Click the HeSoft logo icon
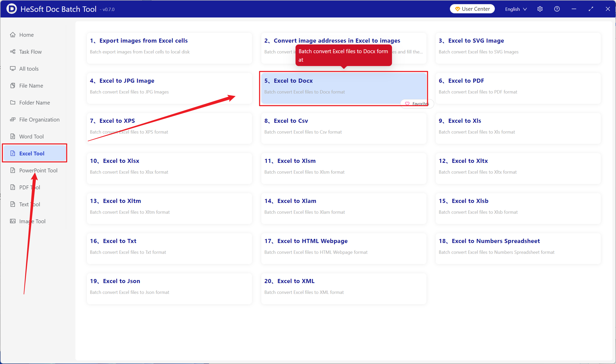The width and height of the screenshot is (616, 364). 12,9
